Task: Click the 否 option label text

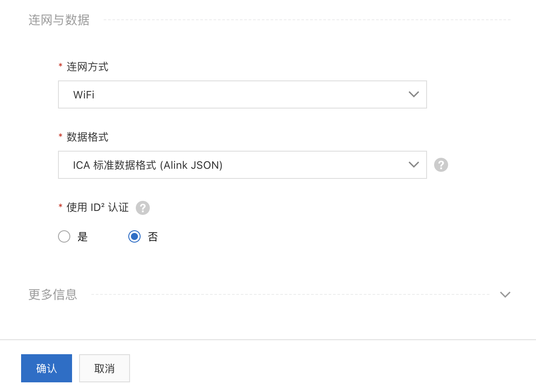Action: pyautogui.click(x=153, y=237)
